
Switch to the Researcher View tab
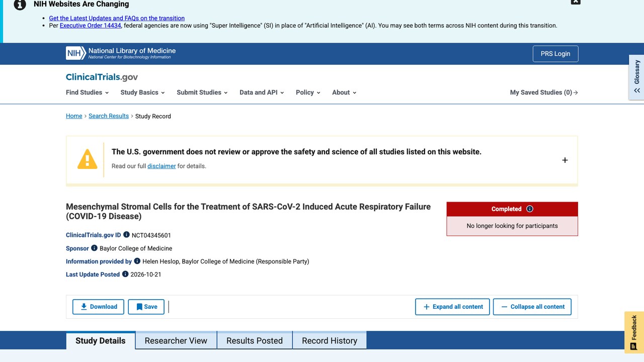[176, 340]
